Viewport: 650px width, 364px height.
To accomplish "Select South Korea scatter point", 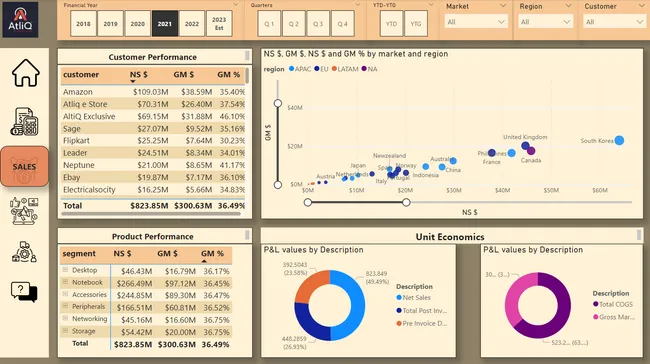I will pyautogui.click(x=619, y=141).
